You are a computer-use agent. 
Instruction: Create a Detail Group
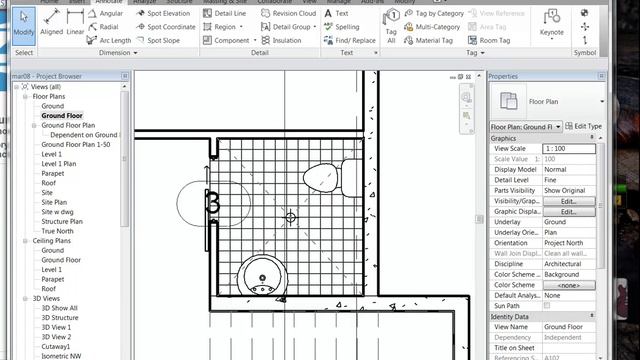[x=289, y=27]
